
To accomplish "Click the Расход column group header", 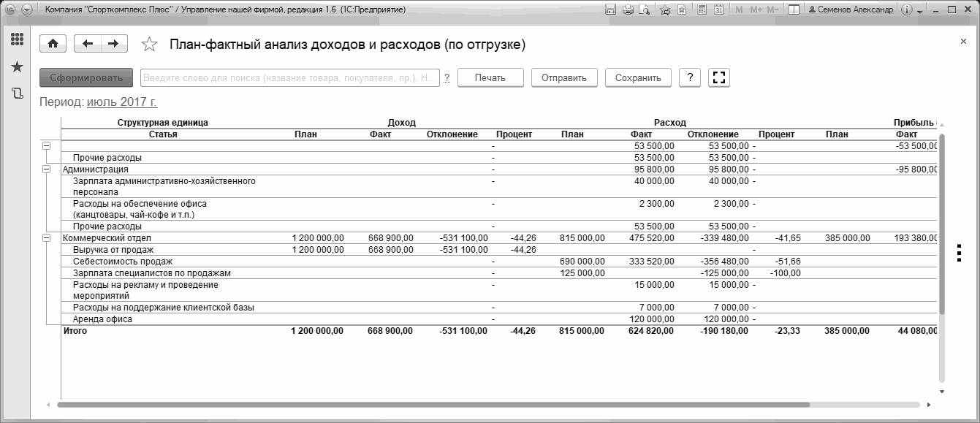I will tap(669, 123).
